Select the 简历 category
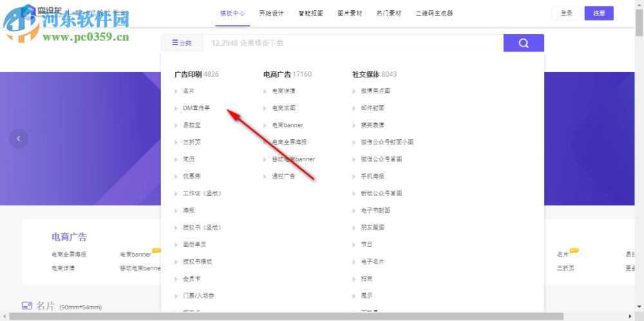Screen dimensions: 644x321 coord(189,159)
